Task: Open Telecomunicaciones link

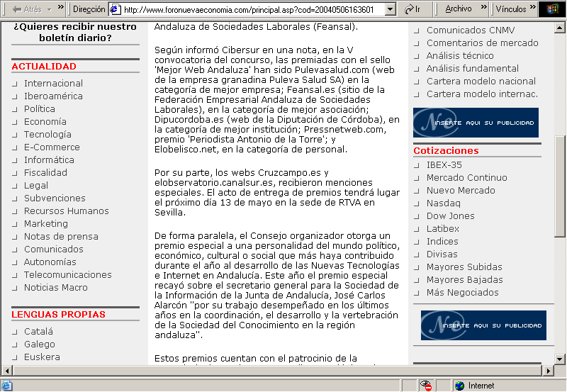Action: point(67,274)
